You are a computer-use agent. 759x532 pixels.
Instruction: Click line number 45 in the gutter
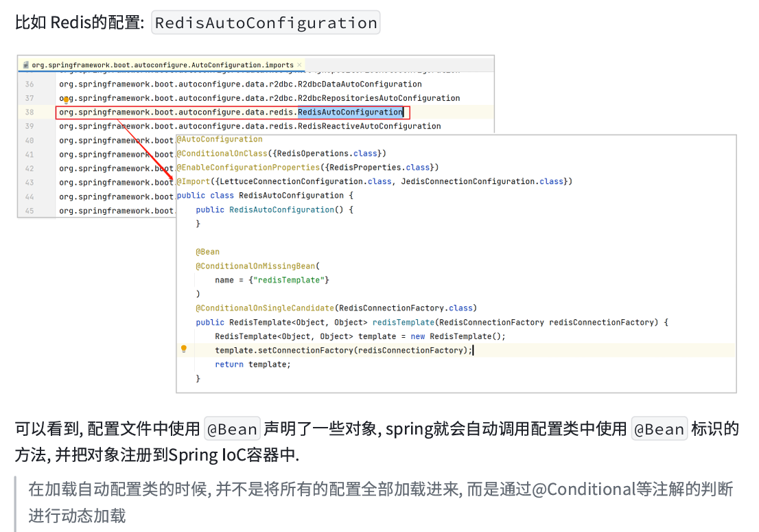click(30, 211)
